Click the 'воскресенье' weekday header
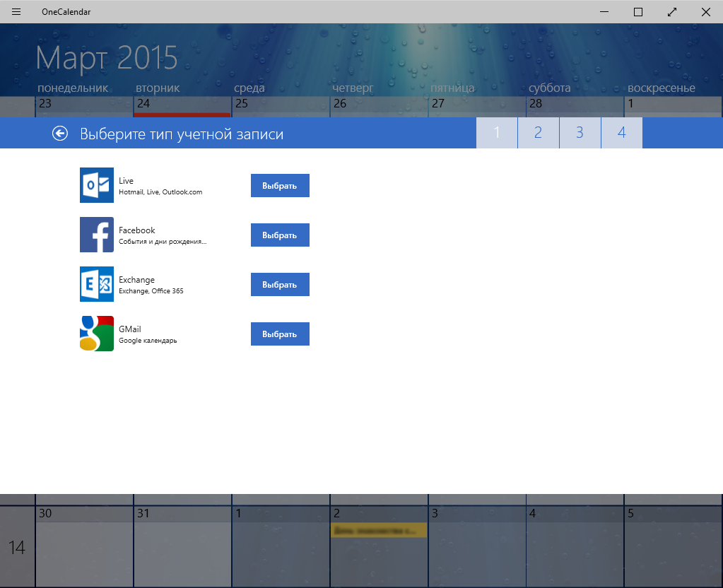This screenshot has height=588, width=723. pyautogui.click(x=662, y=88)
